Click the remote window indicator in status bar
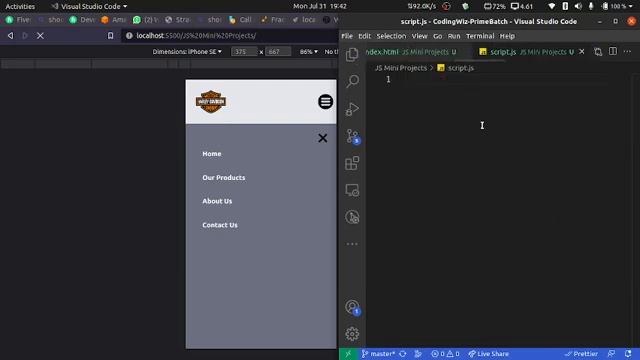The image size is (640, 360). point(348,354)
